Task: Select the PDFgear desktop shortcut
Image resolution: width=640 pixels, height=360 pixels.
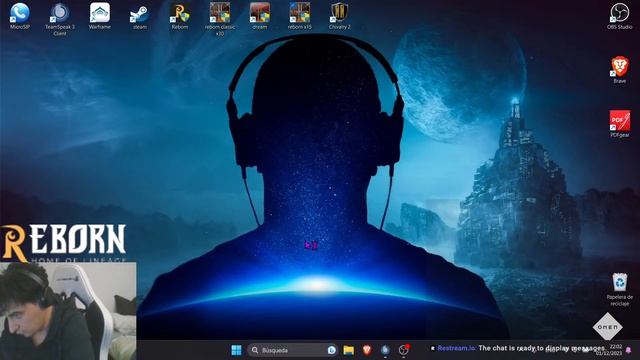Action: click(x=620, y=124)
